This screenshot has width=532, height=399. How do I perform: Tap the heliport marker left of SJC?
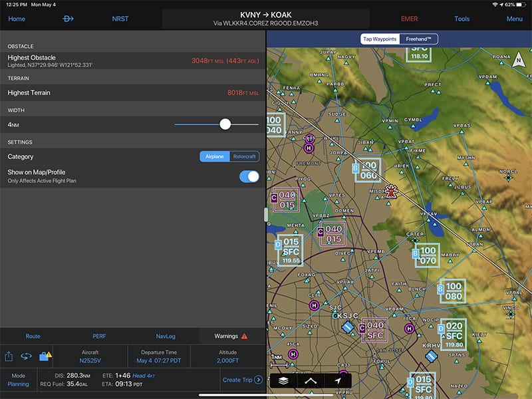(x=314, y=306)
